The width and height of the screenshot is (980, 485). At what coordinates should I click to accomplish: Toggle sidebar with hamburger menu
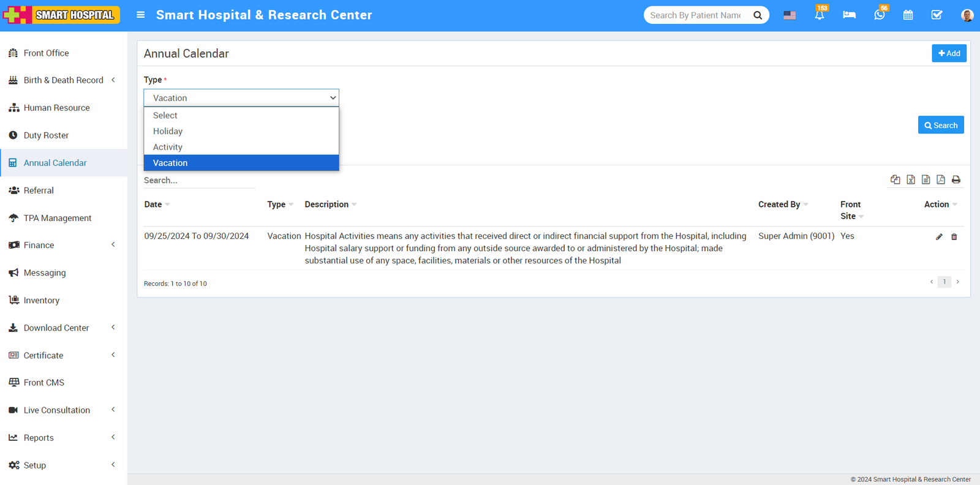pyautogui.click(x=140, y=15)
